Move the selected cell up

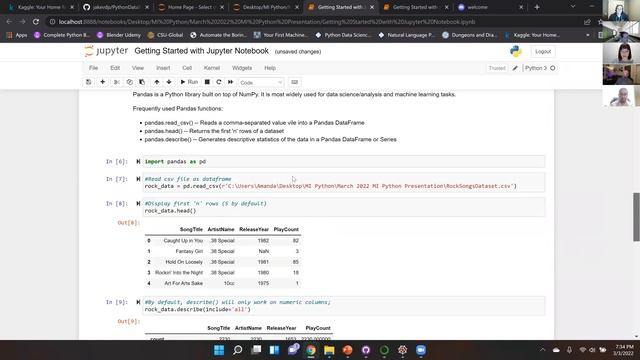[157, 82]
